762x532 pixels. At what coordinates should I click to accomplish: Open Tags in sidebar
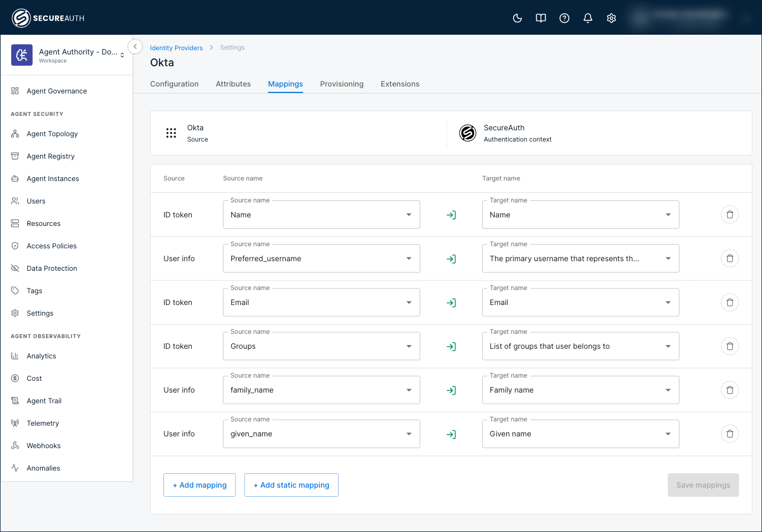click(x=66, y=291)
